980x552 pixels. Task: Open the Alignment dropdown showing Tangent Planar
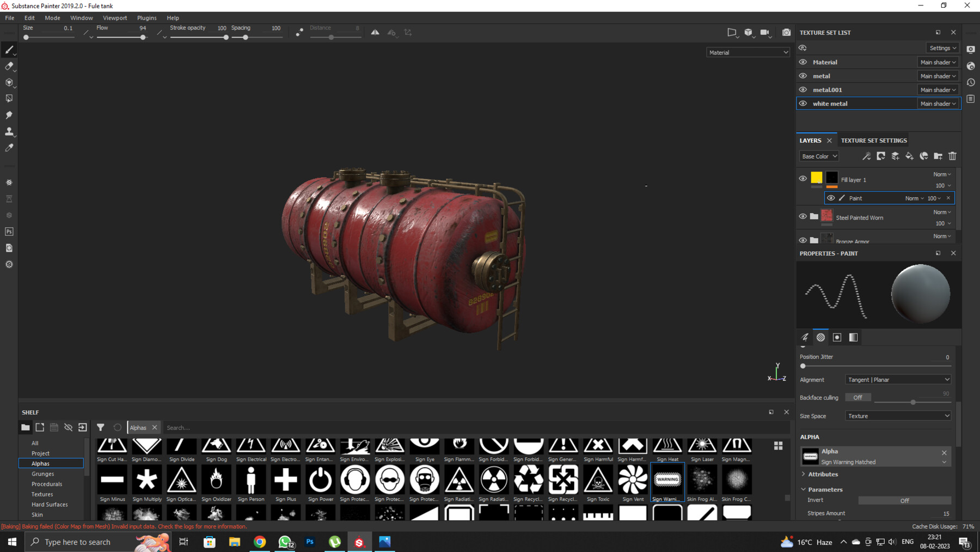[897, 379]
